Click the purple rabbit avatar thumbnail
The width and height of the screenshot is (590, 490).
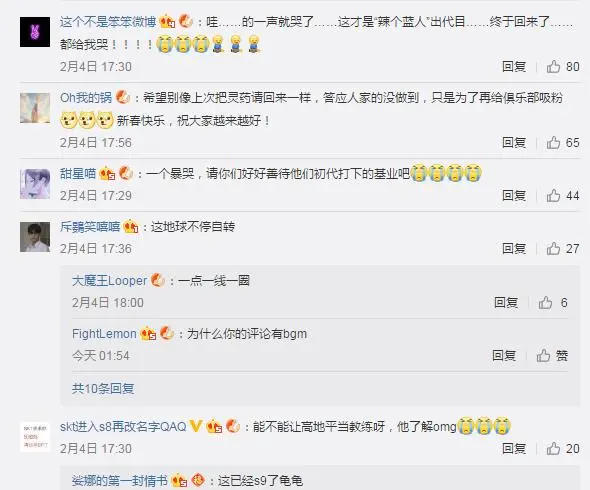pyautogui.click(x=35, y=32)
